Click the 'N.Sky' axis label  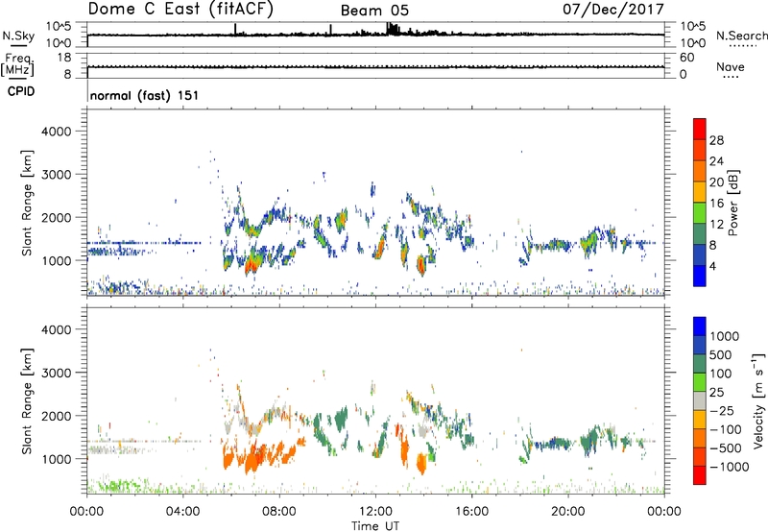pos(18,36)
